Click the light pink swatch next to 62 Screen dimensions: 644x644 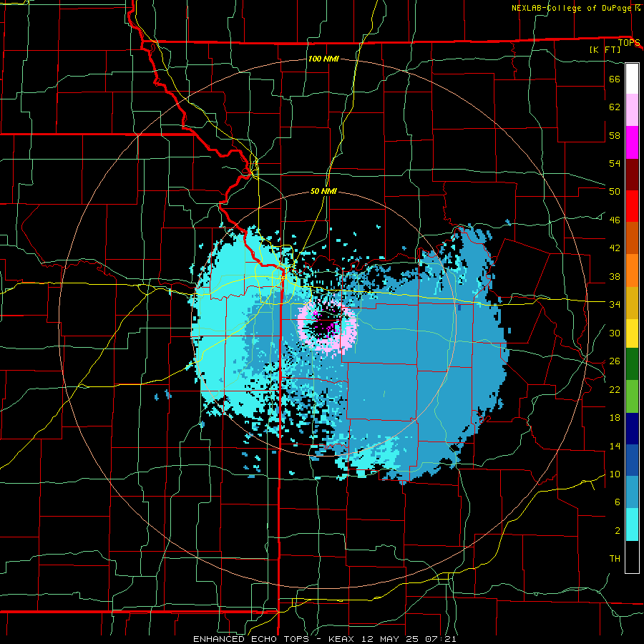point(632,110)
